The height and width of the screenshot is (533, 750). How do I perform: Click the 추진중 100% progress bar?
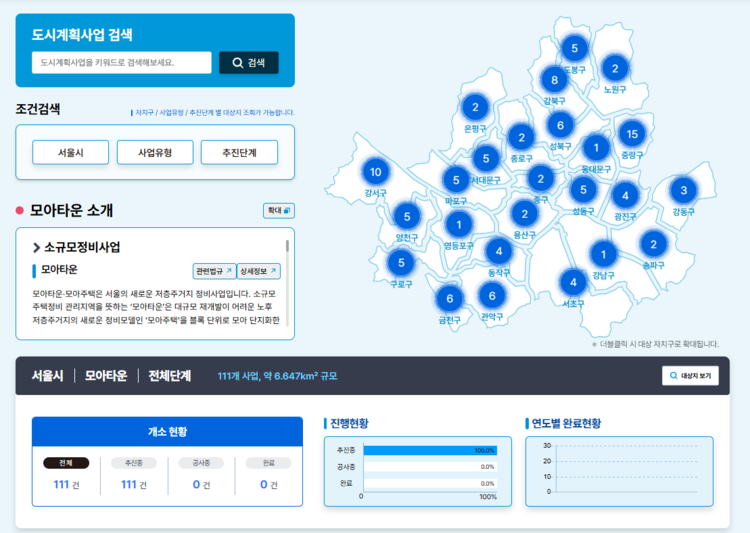tap(429, 451)
